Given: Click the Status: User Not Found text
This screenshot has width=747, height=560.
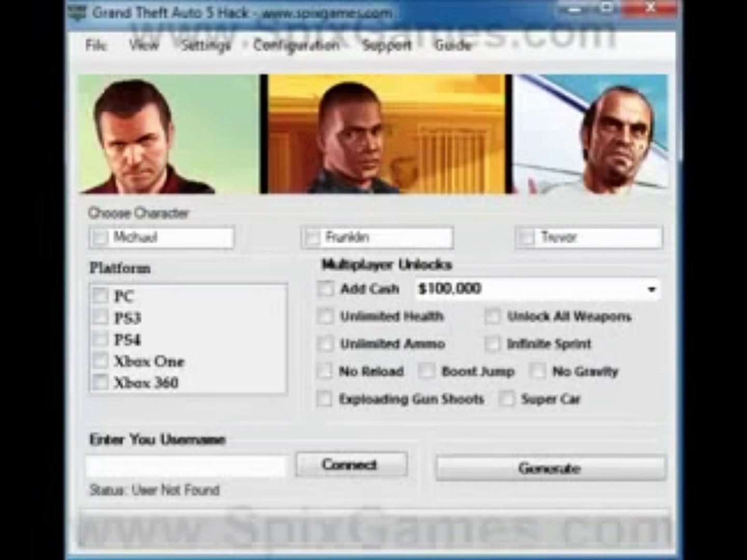Looking at the screenshot, I should [x=155, y=490].
